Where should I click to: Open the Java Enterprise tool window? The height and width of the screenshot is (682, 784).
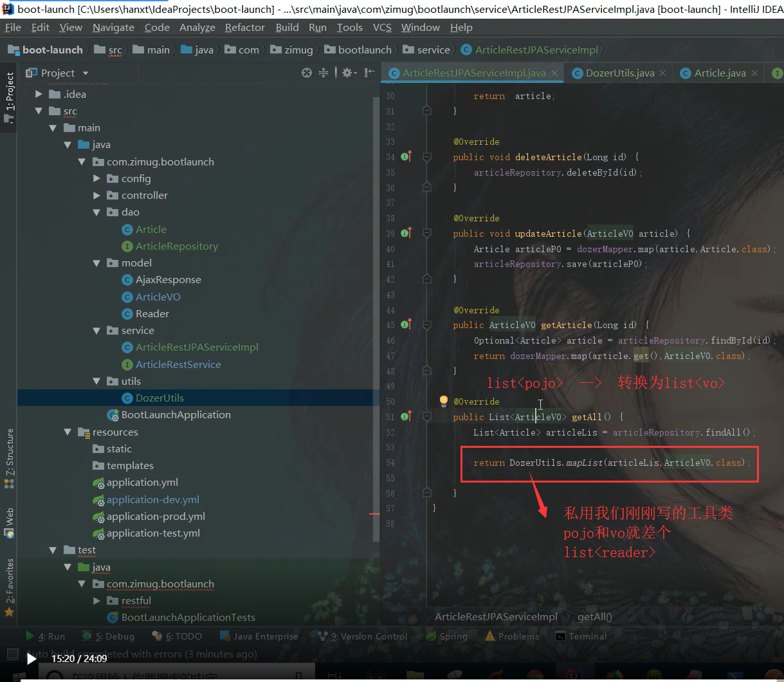click(259, 636)
